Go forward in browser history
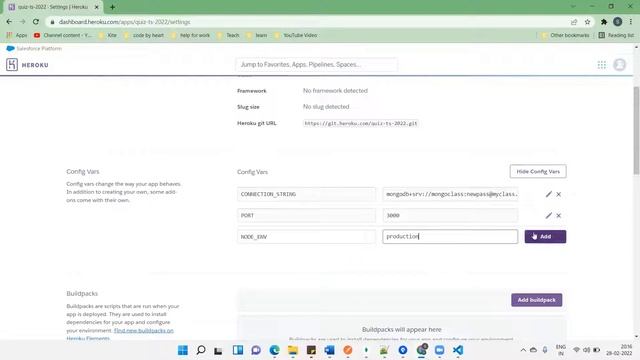Image resolution: width=640 pixels, height=360 pixels. 22,22
